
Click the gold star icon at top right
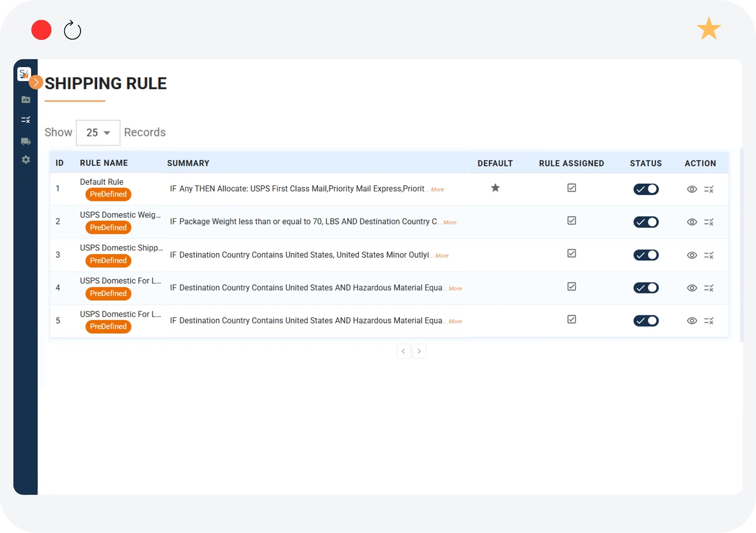[709, 28]
